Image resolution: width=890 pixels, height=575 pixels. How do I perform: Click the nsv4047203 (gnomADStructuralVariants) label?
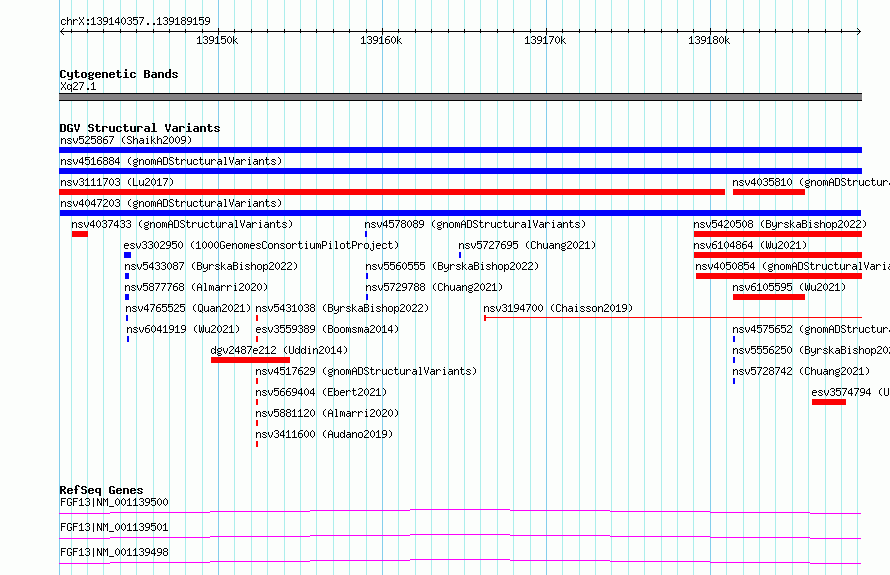coord(171,203)
